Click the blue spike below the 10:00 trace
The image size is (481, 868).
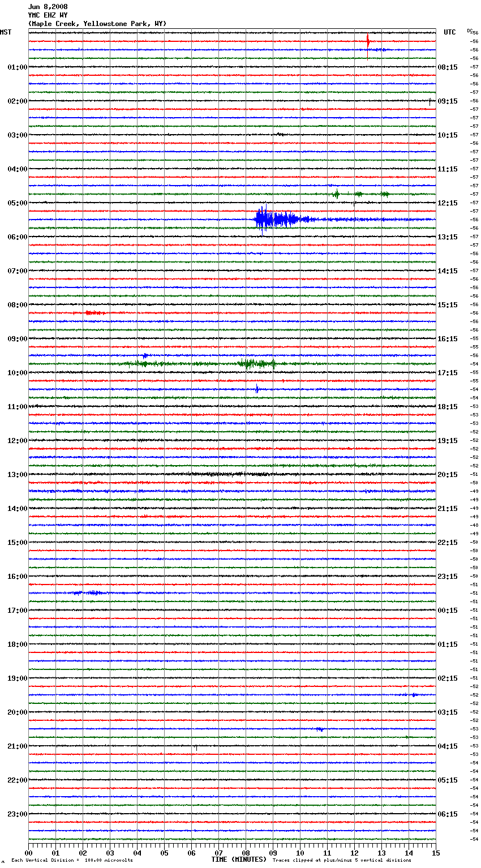point(257,389)
